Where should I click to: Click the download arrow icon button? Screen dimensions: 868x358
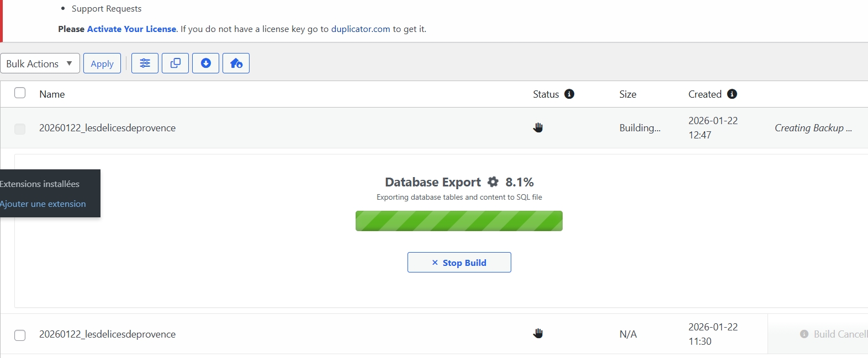coord(205,63)
